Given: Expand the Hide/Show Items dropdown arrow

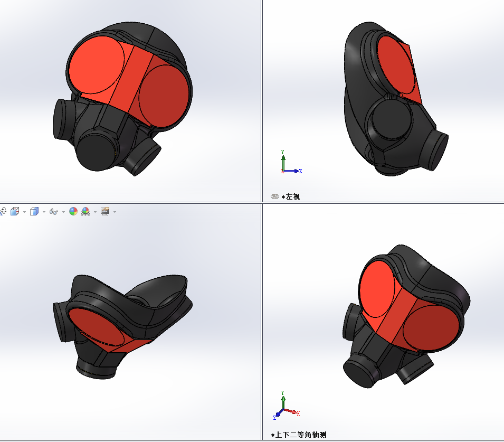Looking at the screenshot, I should coord(63,212).
